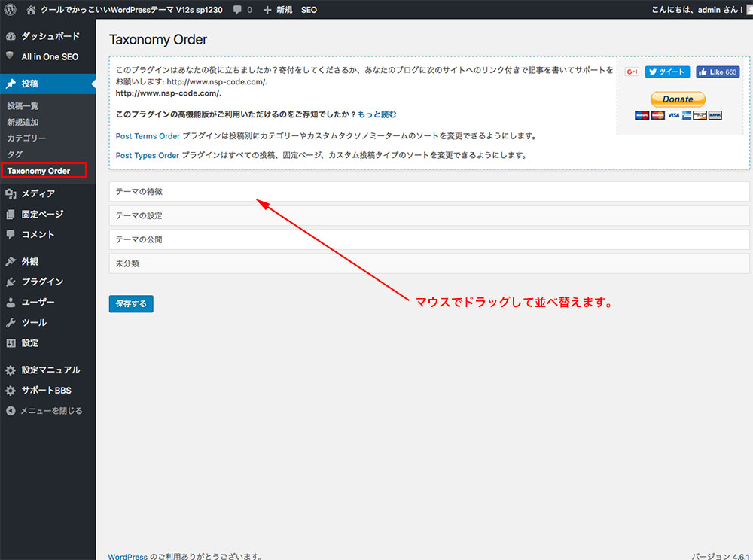Click the gear icon next to 設定マニュアル

click(11, 370)
